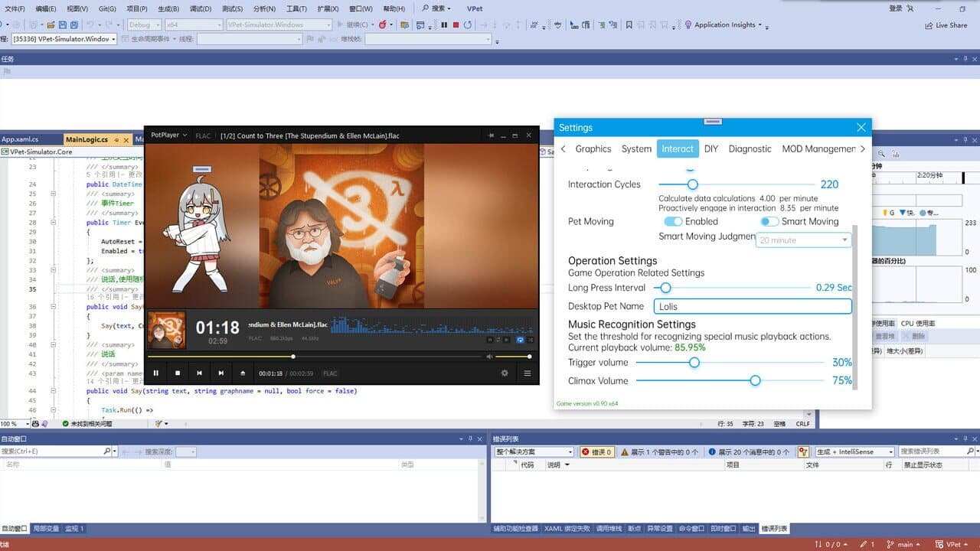Switch to the DIY tab
Viewport: 980px width, 551px height.
(711, 148)
